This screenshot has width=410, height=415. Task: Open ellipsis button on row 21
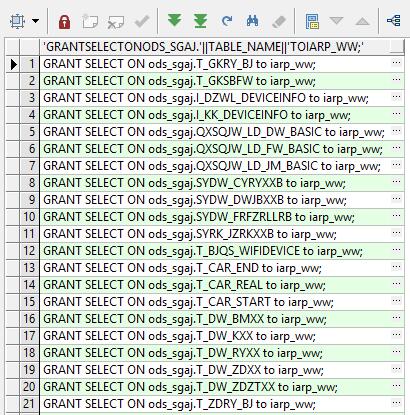396,403
